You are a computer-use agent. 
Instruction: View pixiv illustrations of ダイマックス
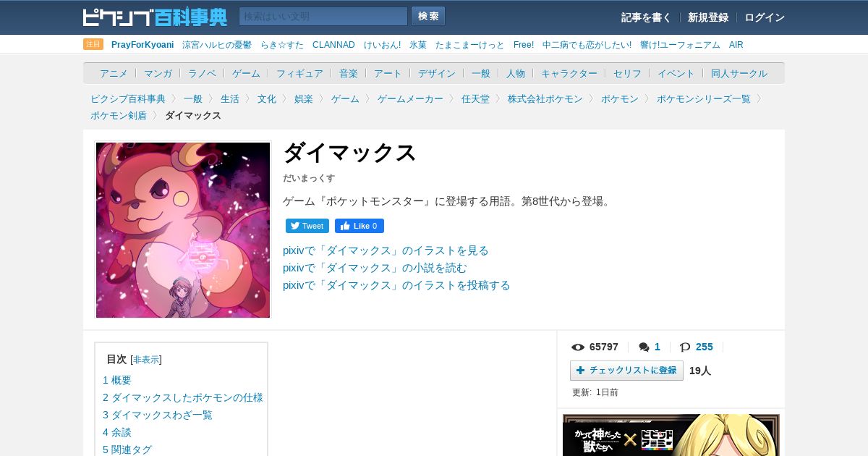click(386, 250)
